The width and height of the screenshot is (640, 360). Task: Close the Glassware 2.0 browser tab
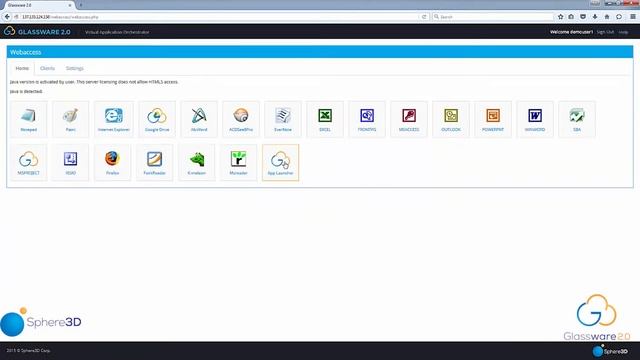(70, 5)
